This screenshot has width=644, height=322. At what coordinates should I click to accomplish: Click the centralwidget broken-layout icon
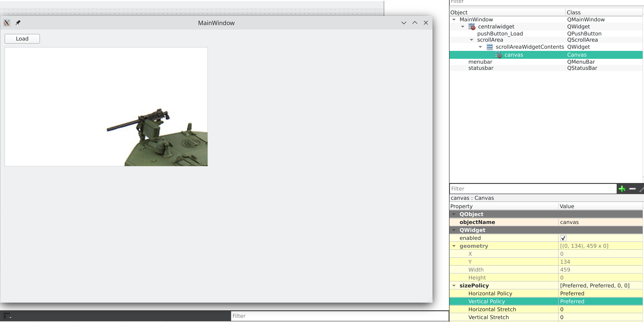point(472,26)
